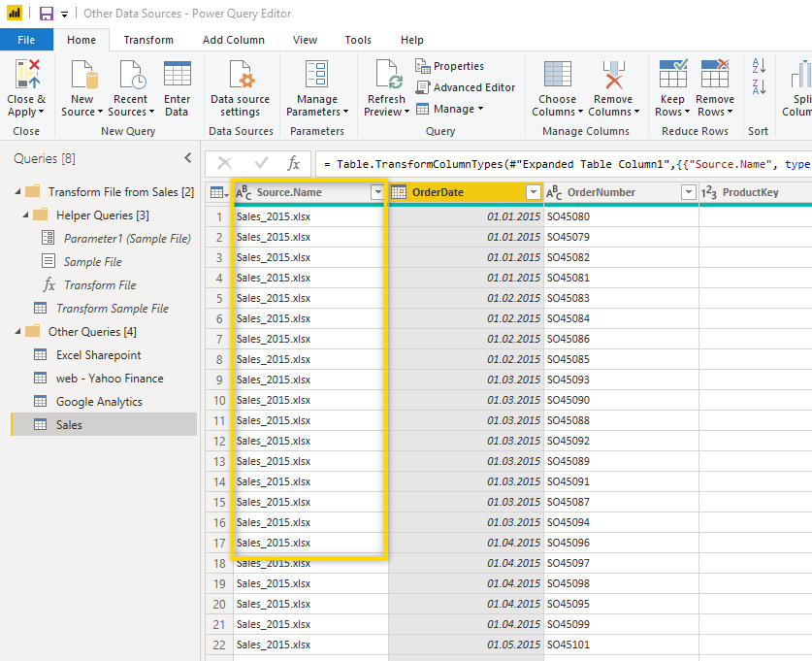Click Source.Name cell in row 20
The image size is (812, 661).
(310, 604)
